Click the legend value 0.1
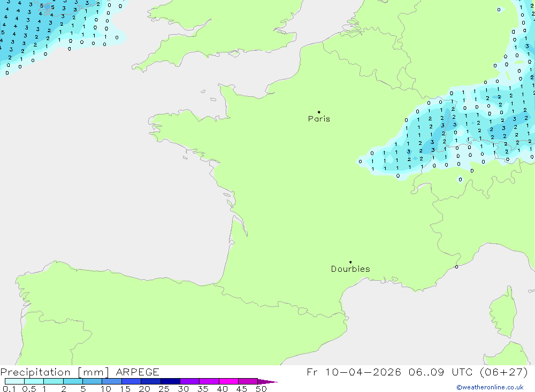The height and width of the screenshot is (392, 535). (9, 389)
